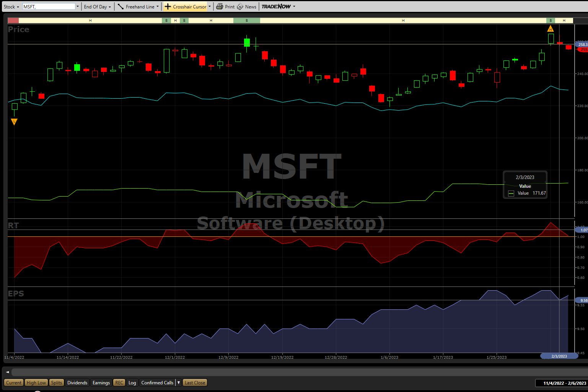588x392 pixels.
Task: Expand the Confirmed Calls dropdown arrow
Action: pyautogui.click(x=179, y=382)
